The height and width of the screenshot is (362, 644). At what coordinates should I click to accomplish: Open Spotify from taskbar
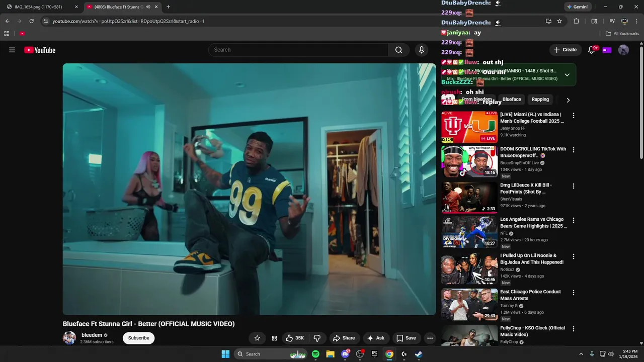click(x=315, y=354)
